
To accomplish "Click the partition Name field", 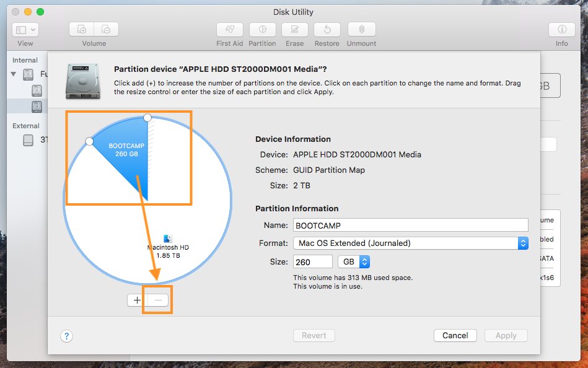I will (411, 225).
